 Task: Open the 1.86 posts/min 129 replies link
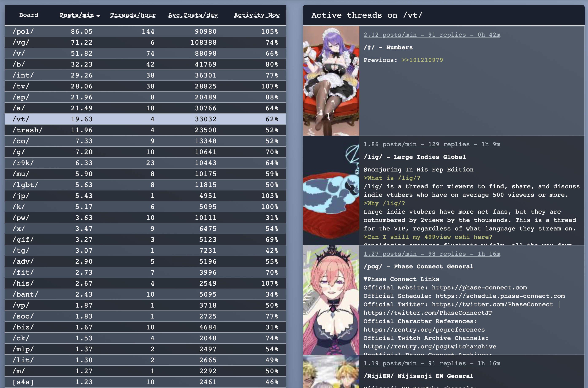point(432,144)
